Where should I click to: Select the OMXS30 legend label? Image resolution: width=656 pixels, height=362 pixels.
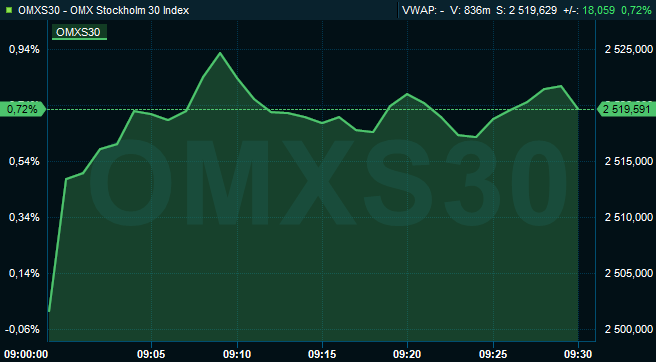79,32
